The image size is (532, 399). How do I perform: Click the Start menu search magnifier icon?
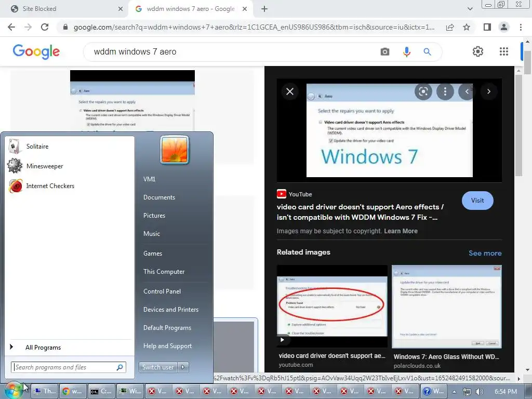pos(120,367)
